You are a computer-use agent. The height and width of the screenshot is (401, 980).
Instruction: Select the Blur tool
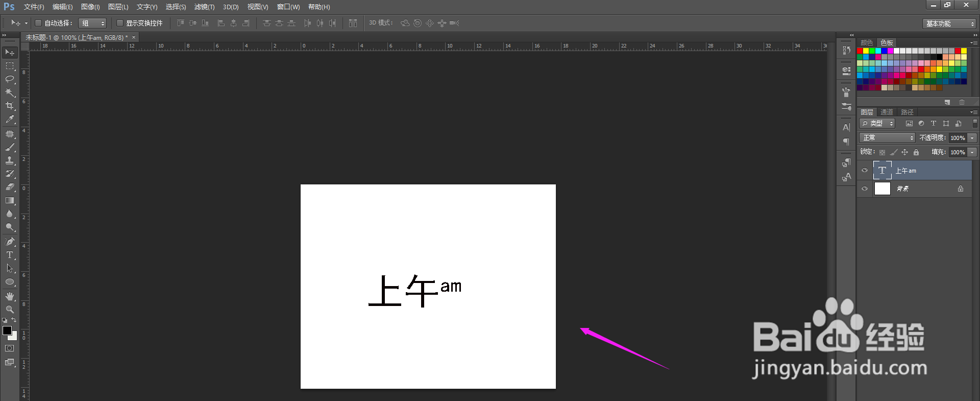click(x=10, y=214)
